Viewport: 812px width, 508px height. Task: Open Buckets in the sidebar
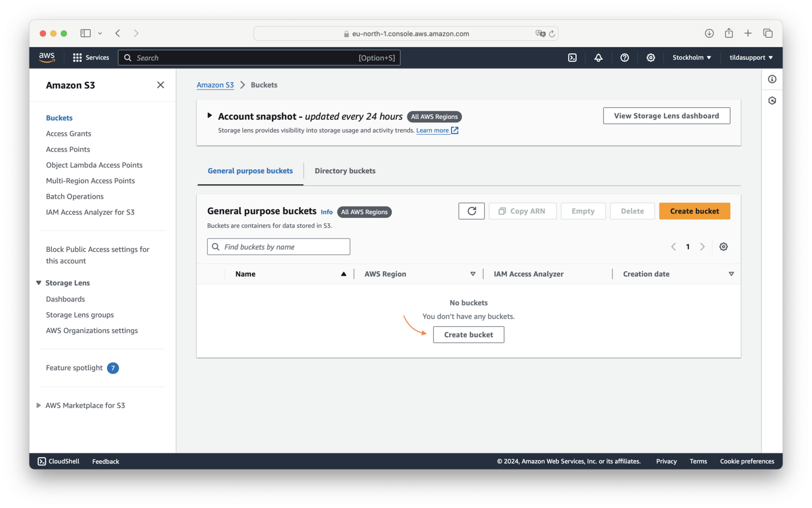tap(59, 118)
